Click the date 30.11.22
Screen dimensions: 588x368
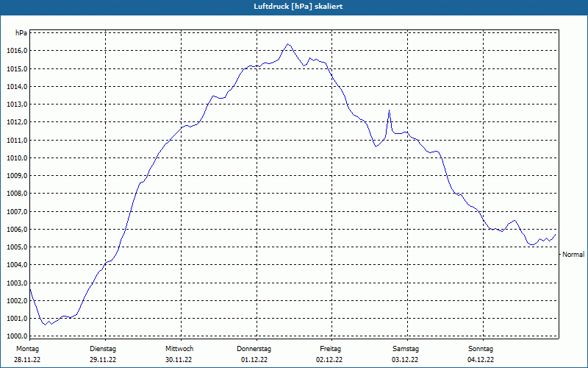coord(179,360)
